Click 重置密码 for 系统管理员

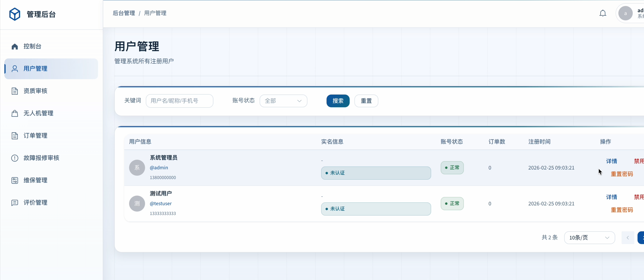[x=622, y=174]
